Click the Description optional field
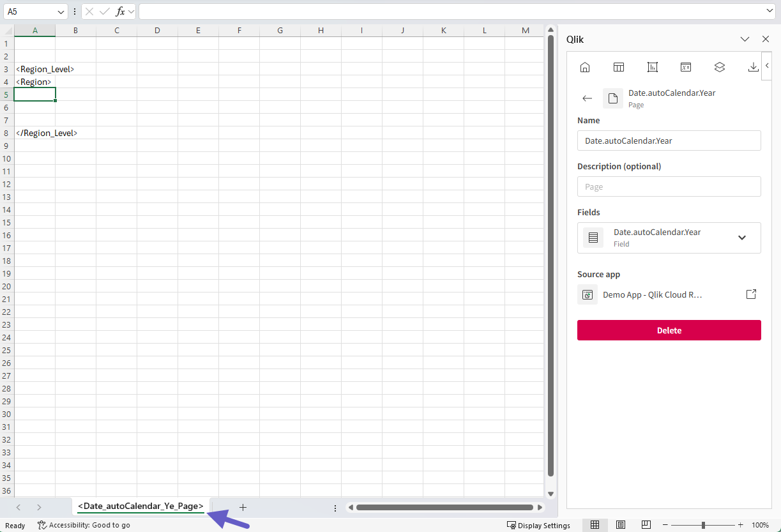 coord(669,186)
